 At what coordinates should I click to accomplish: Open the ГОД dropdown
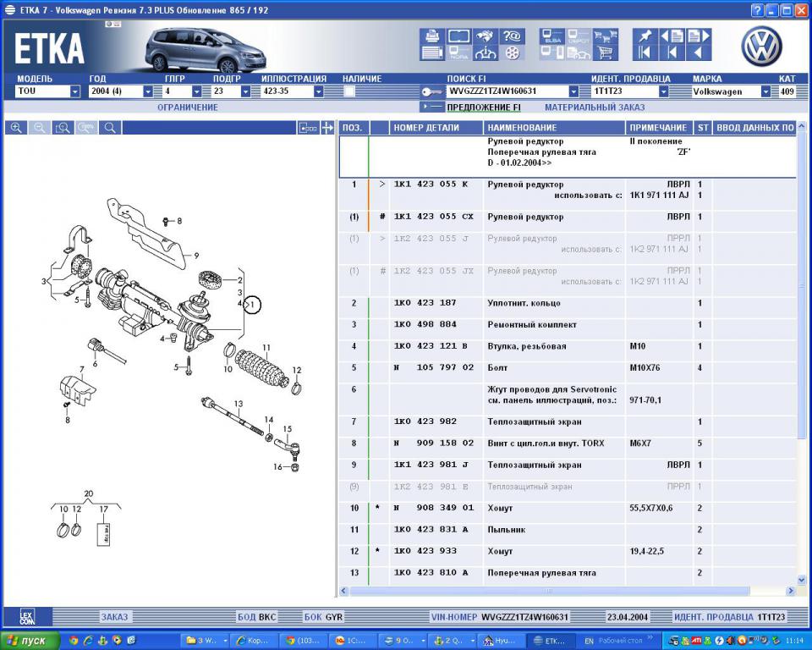(148, 91)
